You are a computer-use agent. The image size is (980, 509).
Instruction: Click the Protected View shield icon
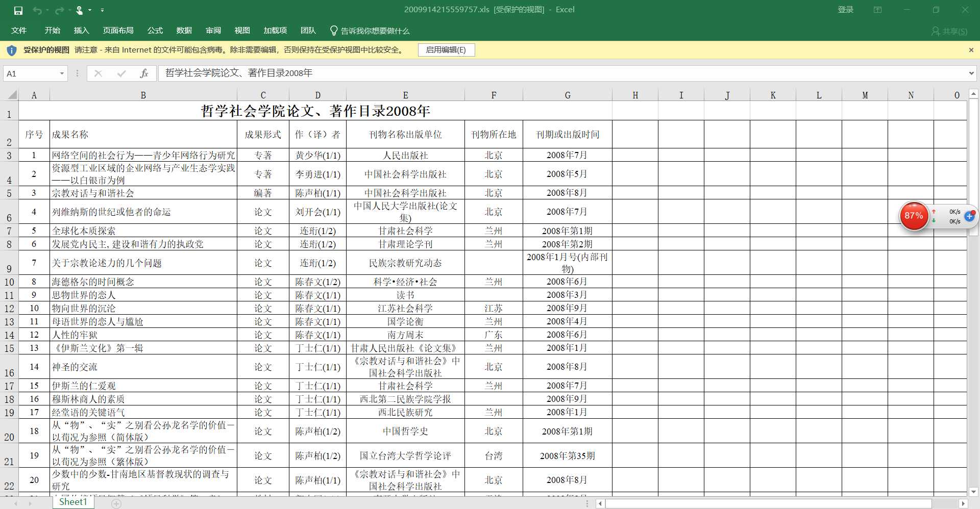[x=11, y=50]
